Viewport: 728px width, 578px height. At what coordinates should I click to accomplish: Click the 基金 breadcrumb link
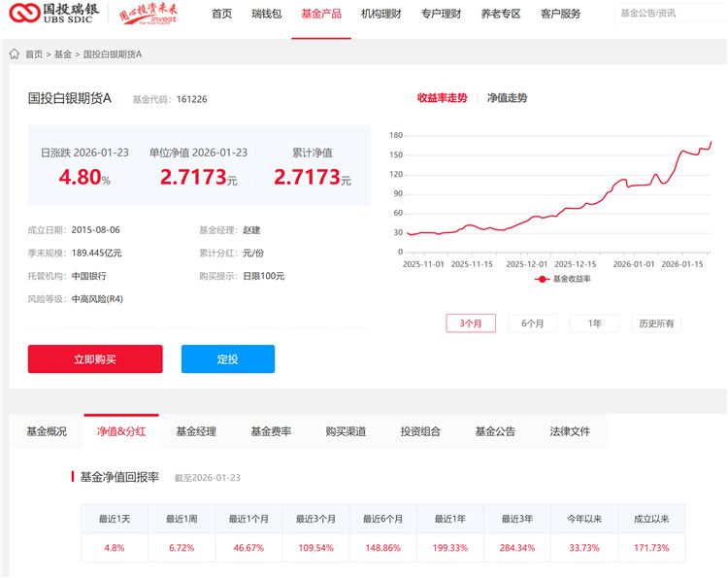[x=63, y=54]
